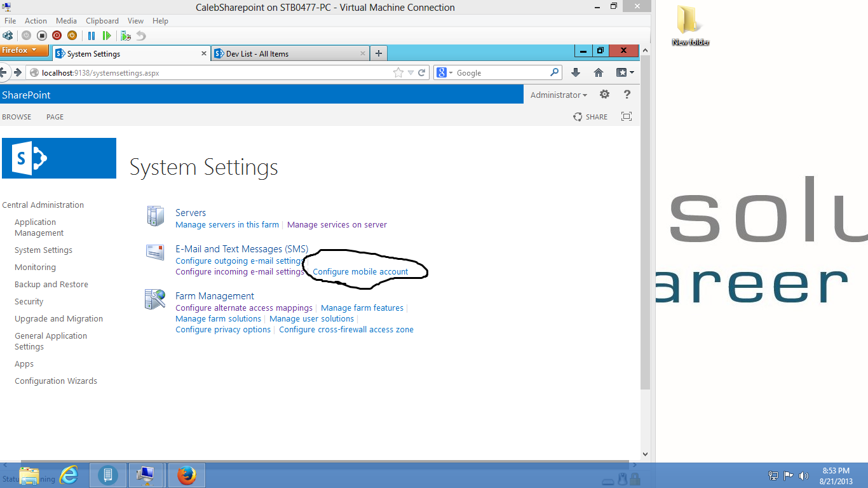868x488 pixels.
Task: Shut down the VM using the red power icon
Action: click(57, 36)
